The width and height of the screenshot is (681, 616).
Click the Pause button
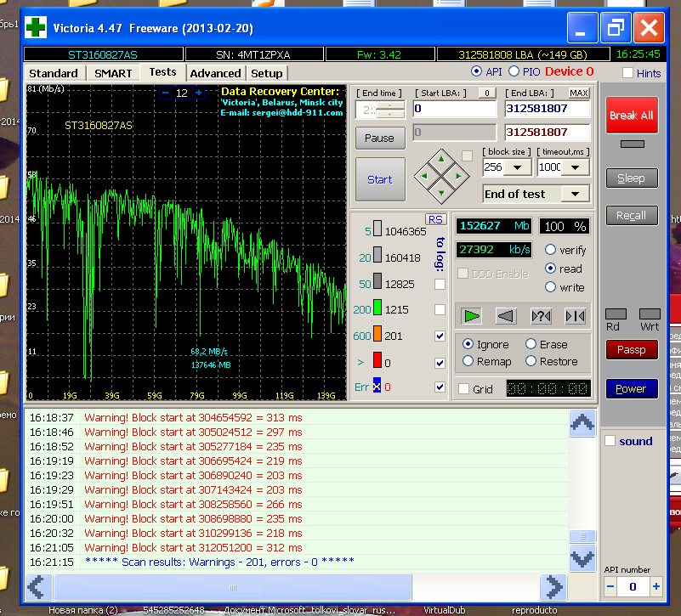[380, 138]
